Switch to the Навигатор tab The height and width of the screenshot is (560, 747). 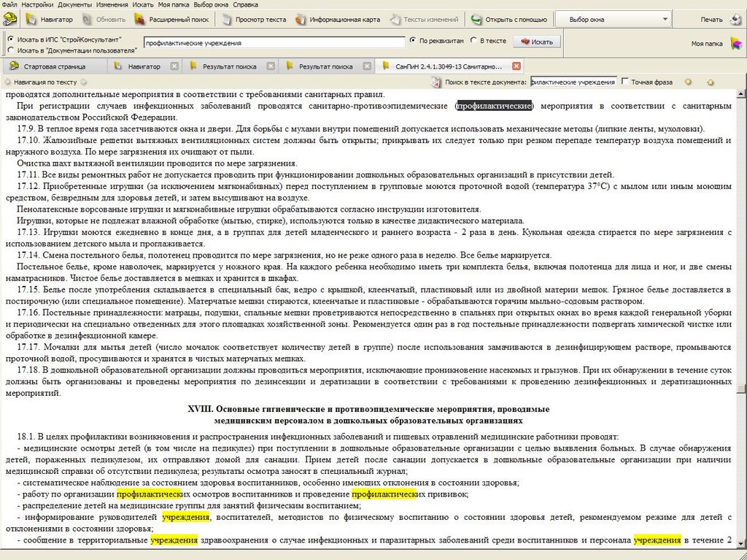pyautogui.click(x=144, y=66)
